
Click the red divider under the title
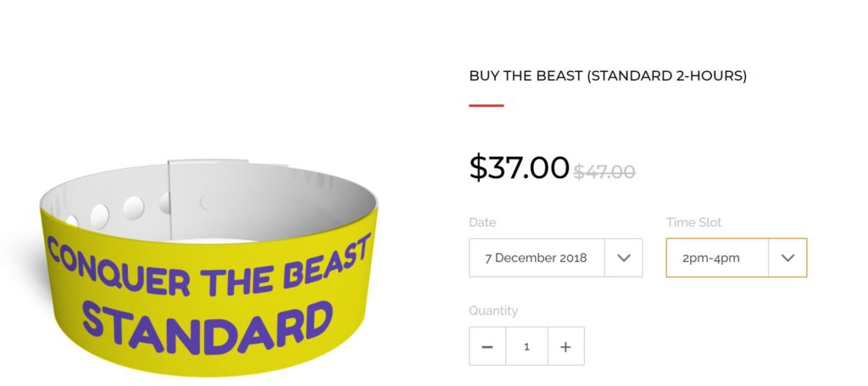point(486,106)
